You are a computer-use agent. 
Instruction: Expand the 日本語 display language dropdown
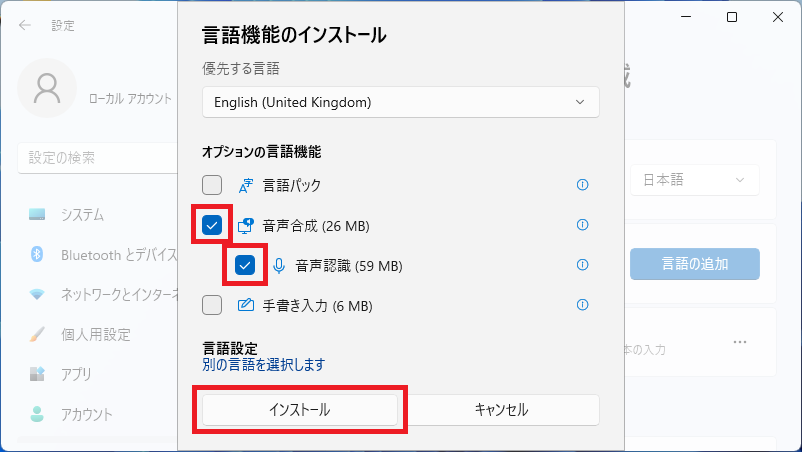click(x=694, y=180)
